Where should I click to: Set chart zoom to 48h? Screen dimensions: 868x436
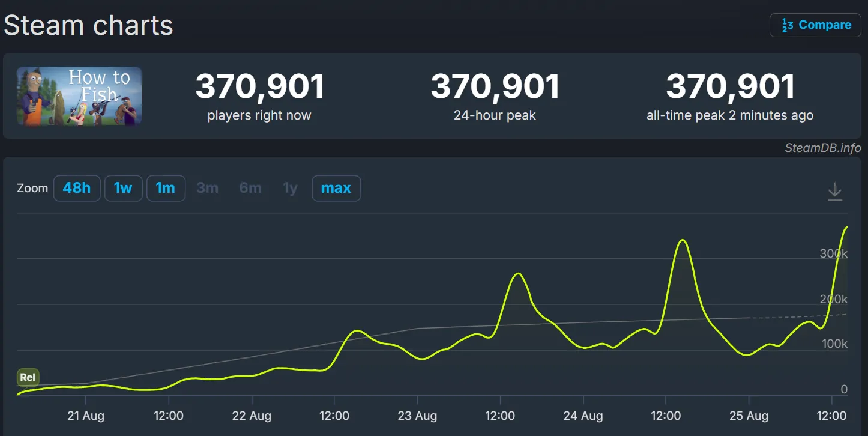coord(77,188)
